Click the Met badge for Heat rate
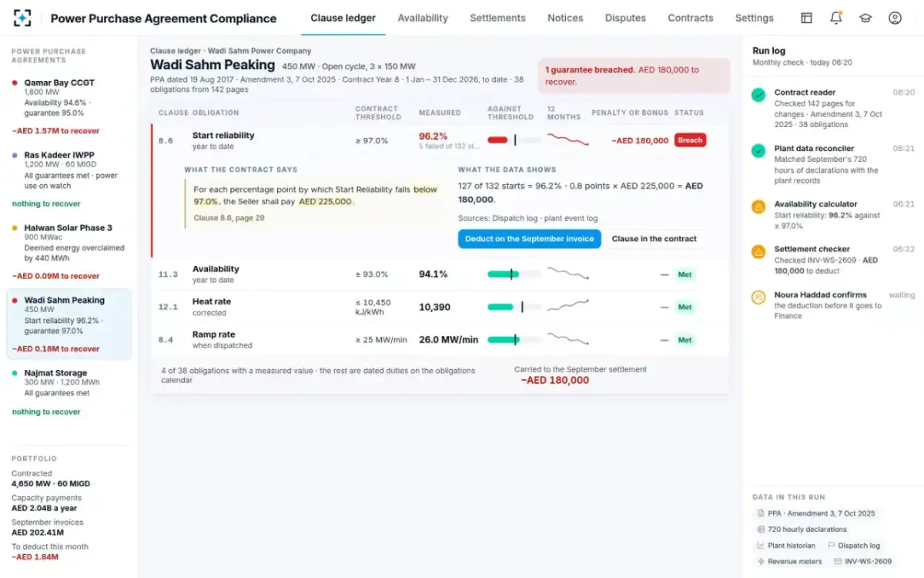Viewport: 924px width, 578px height. coord(685,307)
